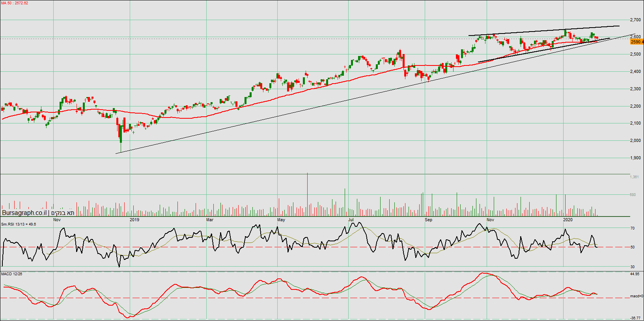Screen dimensions: 644x321
Task: Click the 1,361 volume scale label
Action: (x=634, y=177)
